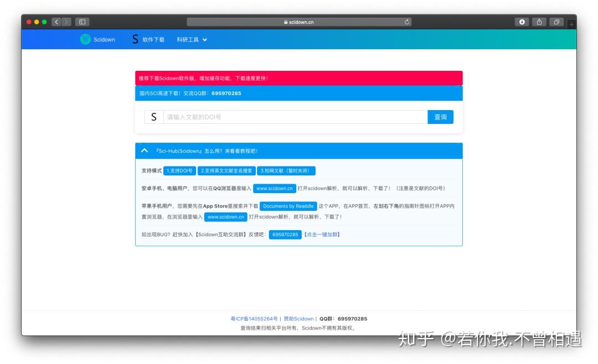Click the S icon beside 软件下载
This screenshot has width=598, height=364.
tap(135, 39)
